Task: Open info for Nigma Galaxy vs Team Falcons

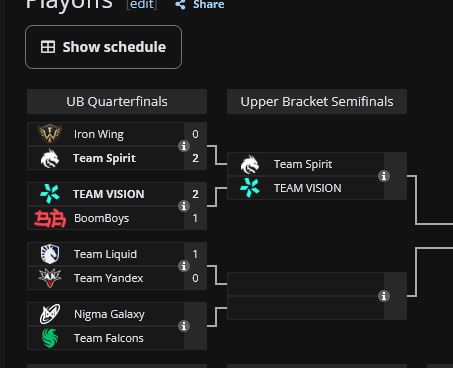Action: 184,326
